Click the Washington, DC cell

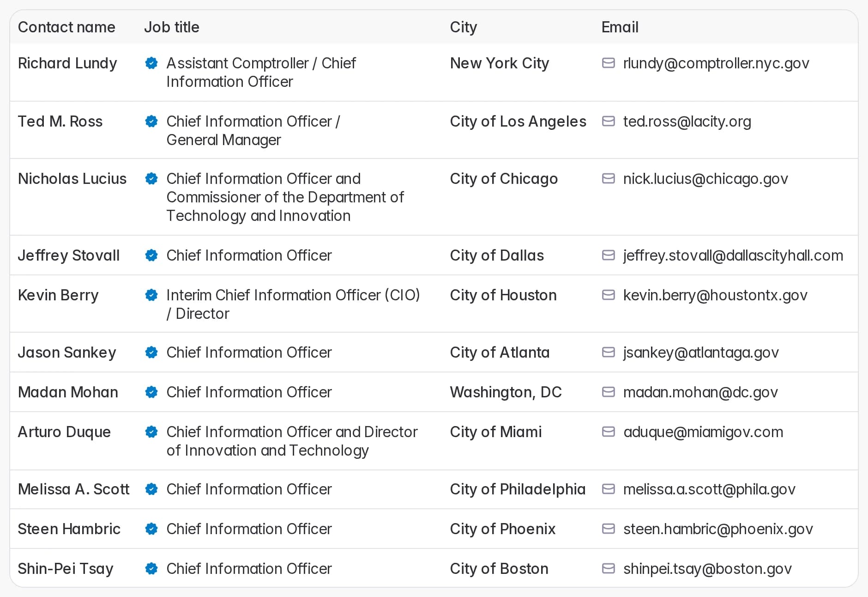506,392
